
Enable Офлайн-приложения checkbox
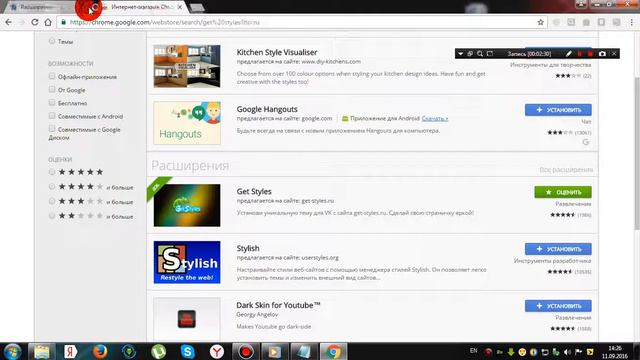pyautogui.click(x=52, y=76)
